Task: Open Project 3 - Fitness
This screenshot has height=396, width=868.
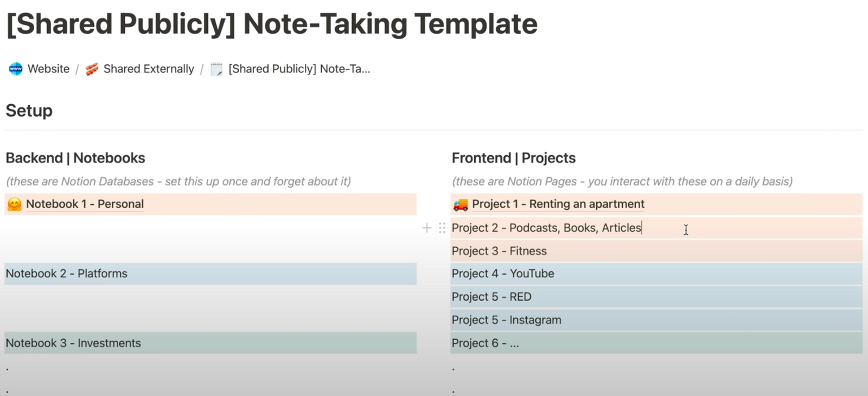Action: coord(499,251)
